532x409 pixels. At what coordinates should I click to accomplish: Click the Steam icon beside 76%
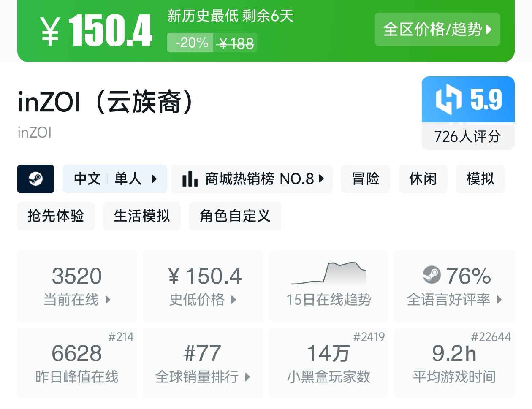[x=432, y=275]
